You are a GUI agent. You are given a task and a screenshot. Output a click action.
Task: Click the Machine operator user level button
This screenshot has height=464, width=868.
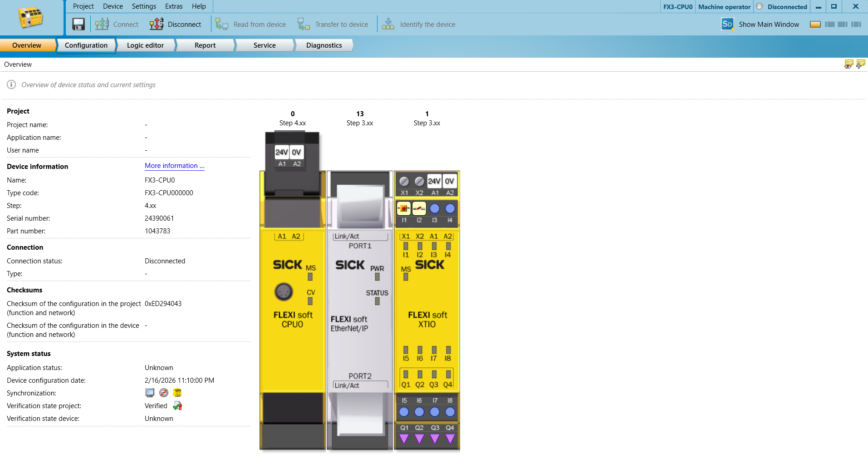724,7
